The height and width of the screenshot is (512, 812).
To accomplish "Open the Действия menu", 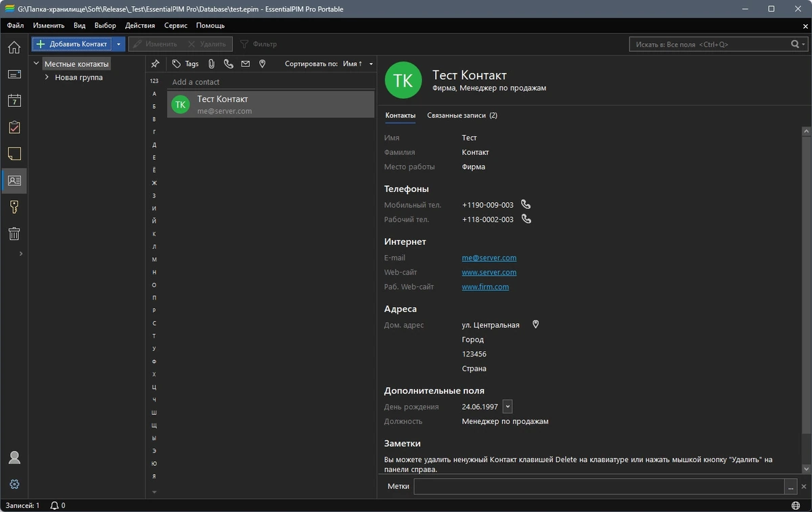I will [140, 26].
